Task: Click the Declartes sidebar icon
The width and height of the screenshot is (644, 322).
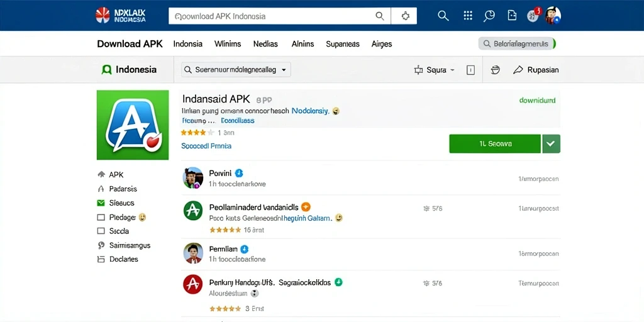Action: 101,259
